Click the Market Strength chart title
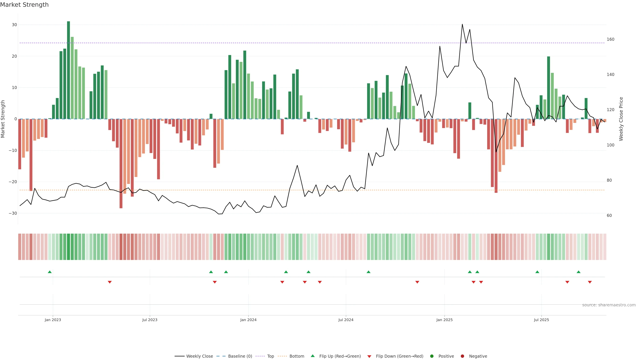Screen dimensions: 644x362 pyautogui.click(x=24, y=5)
